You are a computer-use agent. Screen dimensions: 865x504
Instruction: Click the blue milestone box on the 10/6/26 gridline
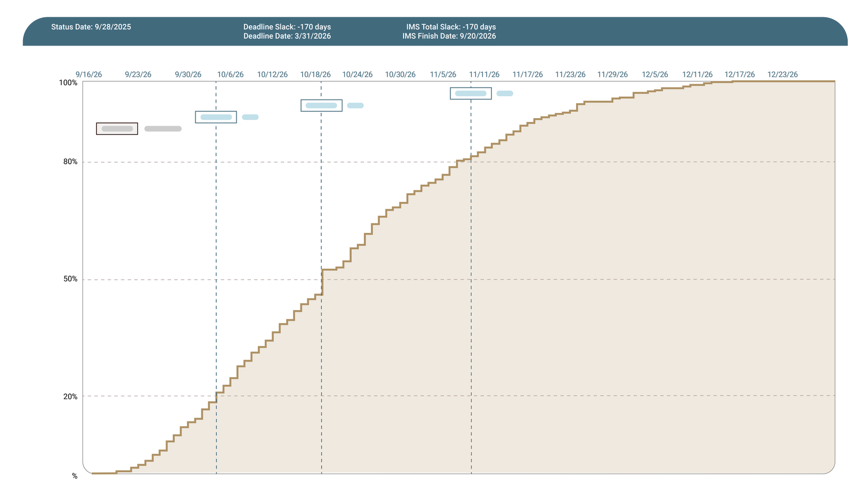[216, 116]
